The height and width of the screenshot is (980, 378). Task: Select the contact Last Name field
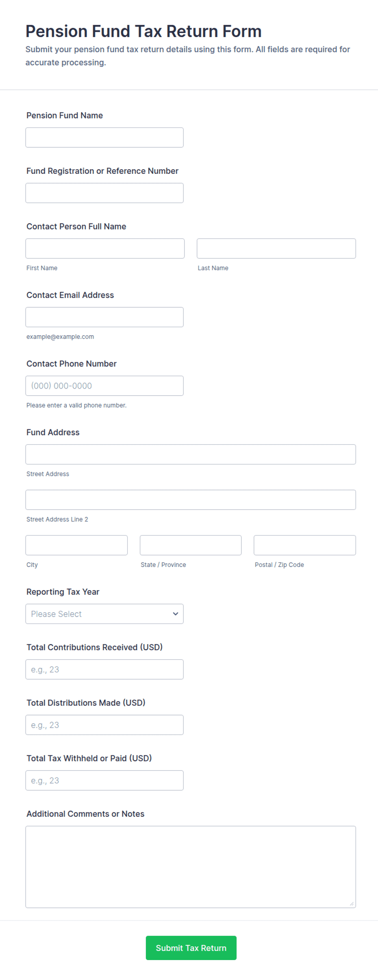(x=276, y=248)
